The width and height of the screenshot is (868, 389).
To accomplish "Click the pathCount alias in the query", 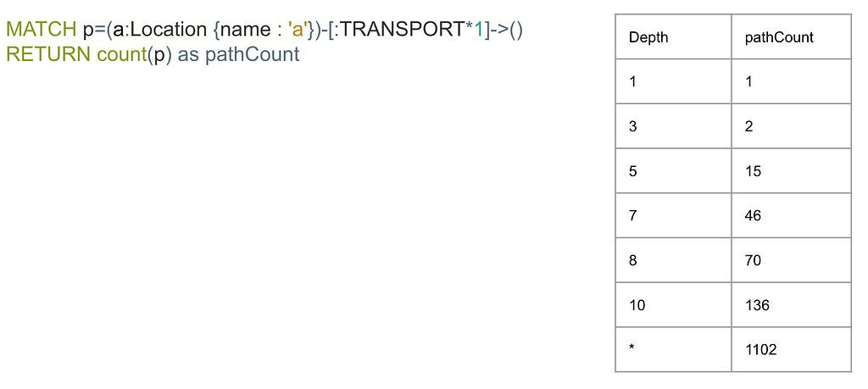I will tap(252, 55).
